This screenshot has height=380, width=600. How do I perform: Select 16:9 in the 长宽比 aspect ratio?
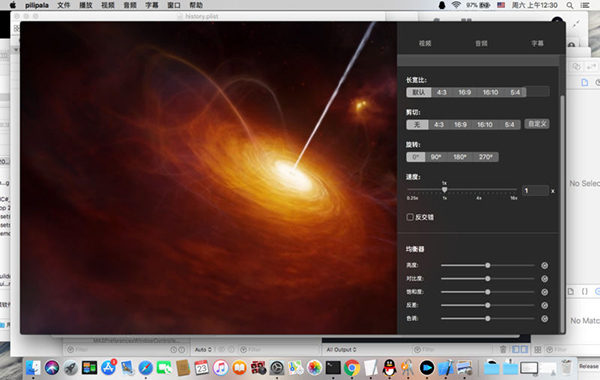pyautogui.click(x=465, y=92)
